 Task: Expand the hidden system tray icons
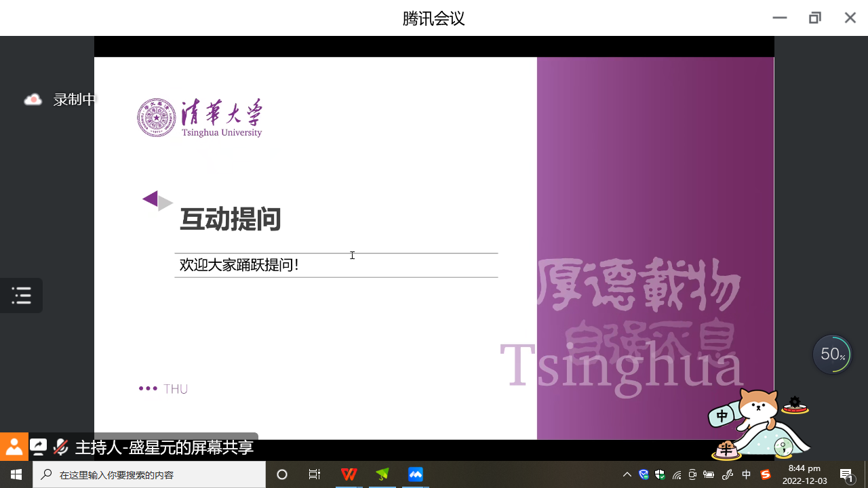click(x=627, y=474)
